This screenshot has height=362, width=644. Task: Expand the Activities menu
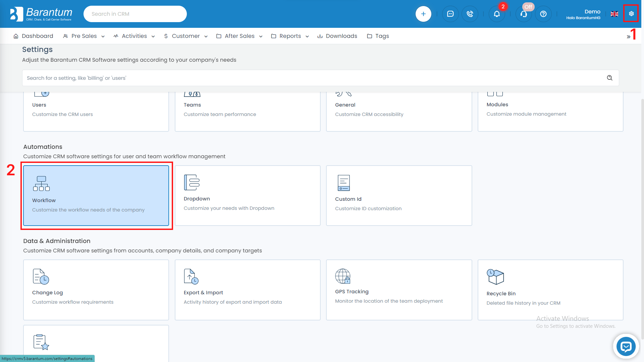click(134, 36)
